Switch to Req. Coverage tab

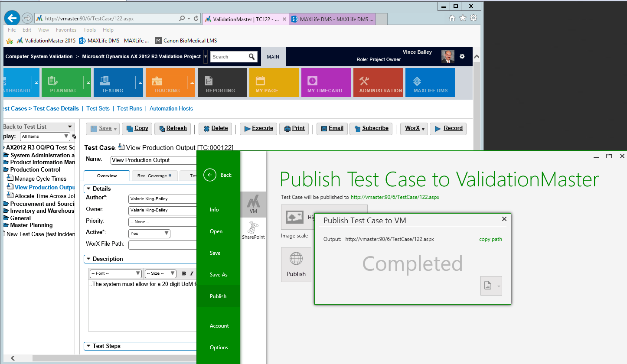pos(154,175)
